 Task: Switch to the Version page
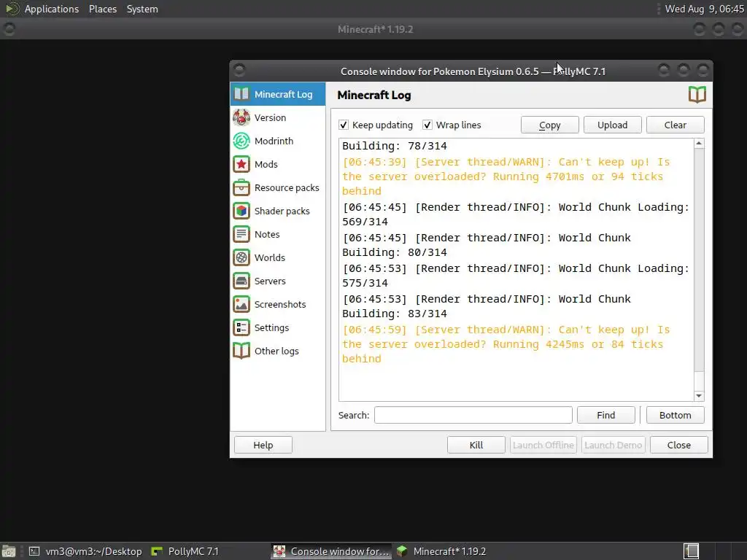(x=277, y=117)
